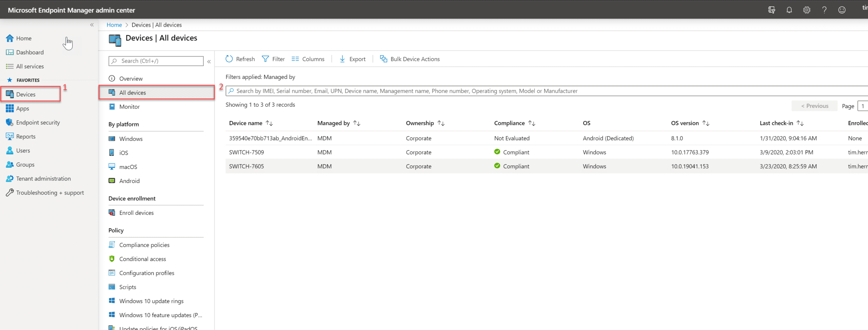Open device SWITCH-7509
This screenshot has width=868, height=330.
pos(246,152)
